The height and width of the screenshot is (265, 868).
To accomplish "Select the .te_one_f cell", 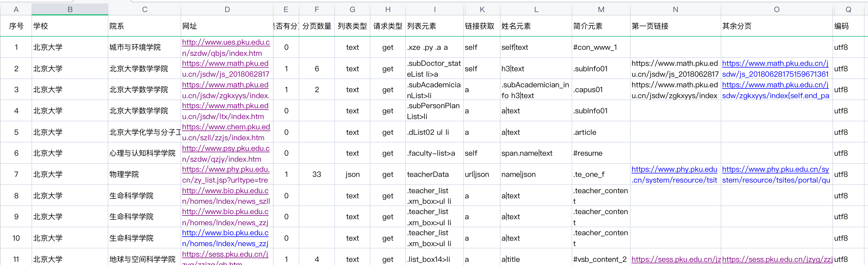I will (601, 175).
